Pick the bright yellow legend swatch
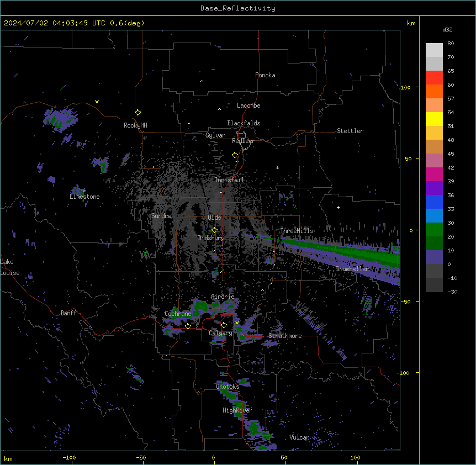Screen dimensions: 476x465 [x=434, y=119]
